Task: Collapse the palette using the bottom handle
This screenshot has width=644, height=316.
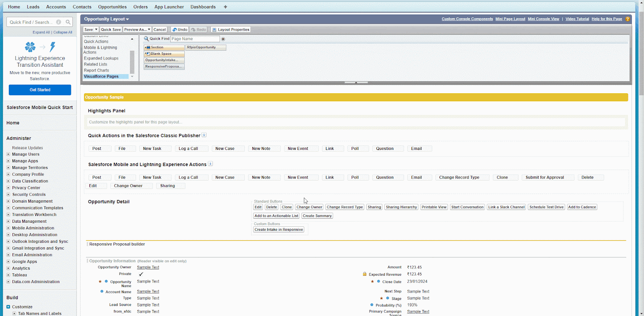Action: point(356,82)
